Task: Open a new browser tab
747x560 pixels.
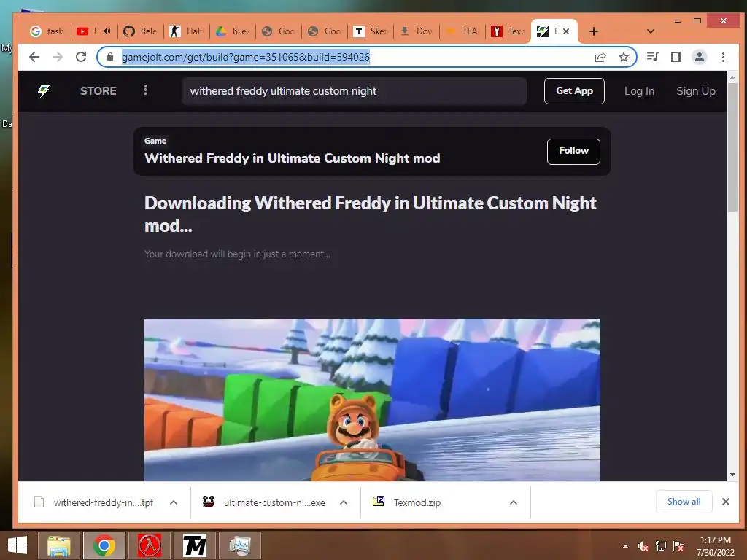Action: [x=594, y=31]
